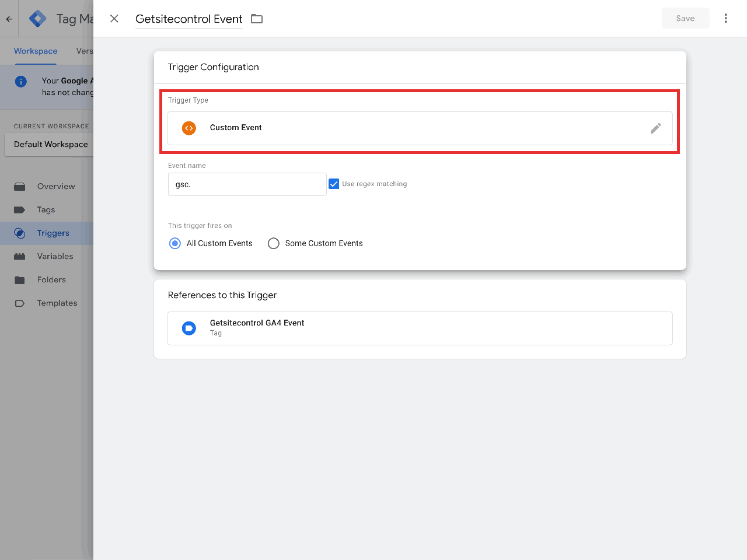The width and height of the screenshot is (747, 560).
Task: Click the blue tag icon next to Getsitecontrol GA4 Event
Action: (189, 328)
